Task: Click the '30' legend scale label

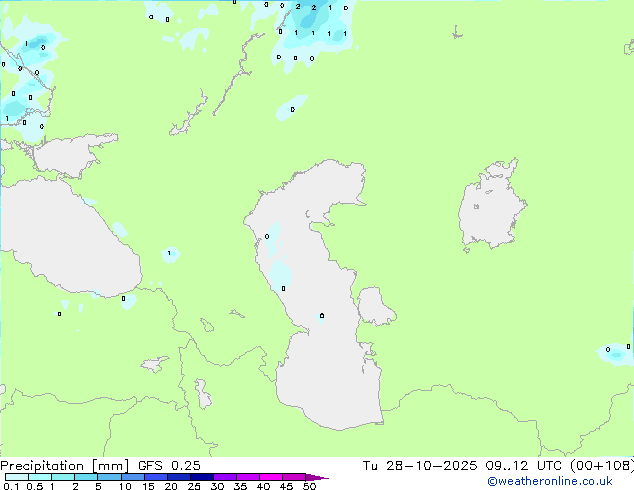Action: point(217,486)
